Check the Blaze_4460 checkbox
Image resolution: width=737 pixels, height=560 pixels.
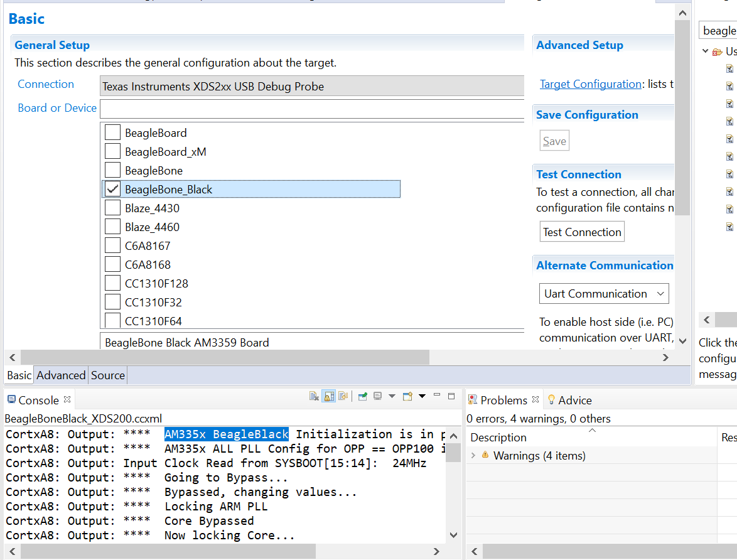(113, 227)
